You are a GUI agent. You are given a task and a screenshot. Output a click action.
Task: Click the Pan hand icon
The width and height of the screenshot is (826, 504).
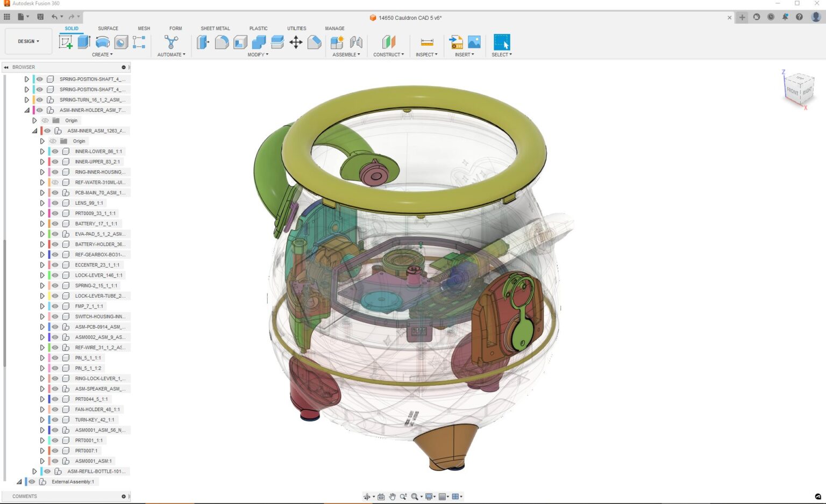click(x=393, y=496)
